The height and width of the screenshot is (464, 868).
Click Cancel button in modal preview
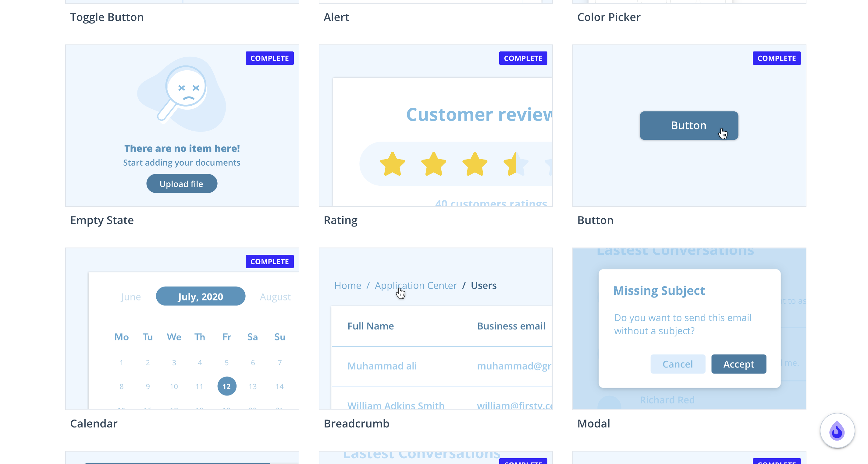(x=678, y=364)
